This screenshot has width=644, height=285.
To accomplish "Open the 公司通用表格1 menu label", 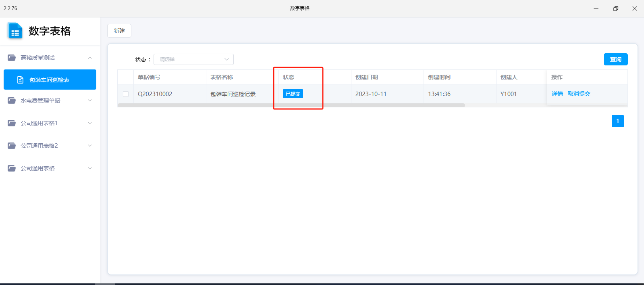I will point(39,123).
